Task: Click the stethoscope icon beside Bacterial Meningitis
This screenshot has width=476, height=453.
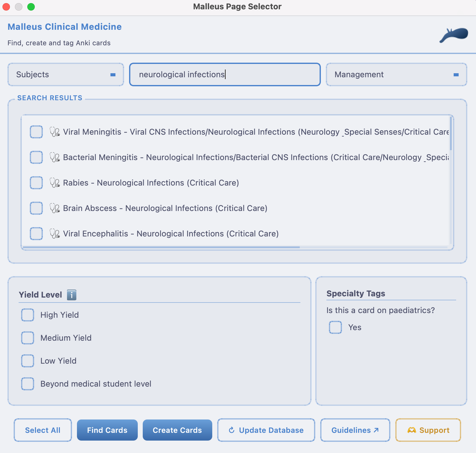Action: (55, 157)
